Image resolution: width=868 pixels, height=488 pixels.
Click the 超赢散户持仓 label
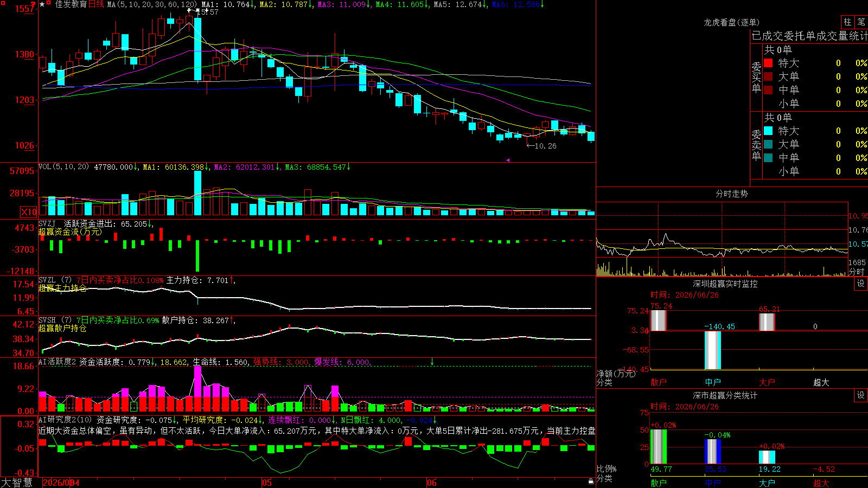point(62,328)
